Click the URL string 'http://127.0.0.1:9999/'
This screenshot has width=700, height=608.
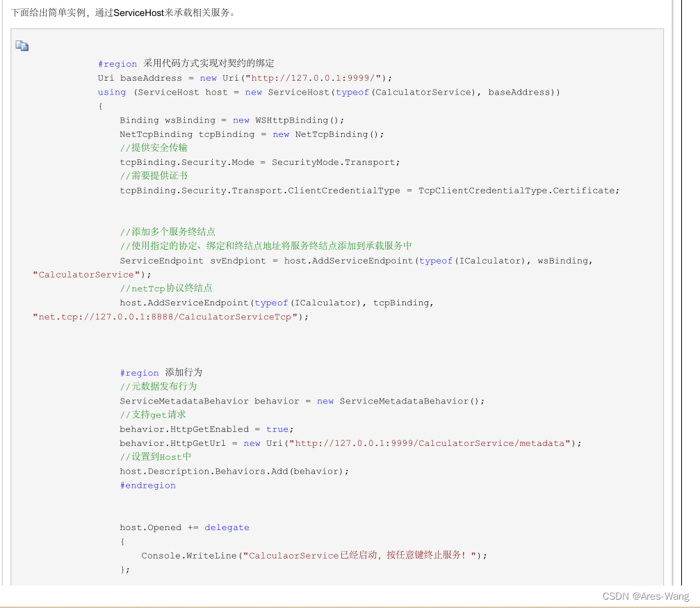313,78
